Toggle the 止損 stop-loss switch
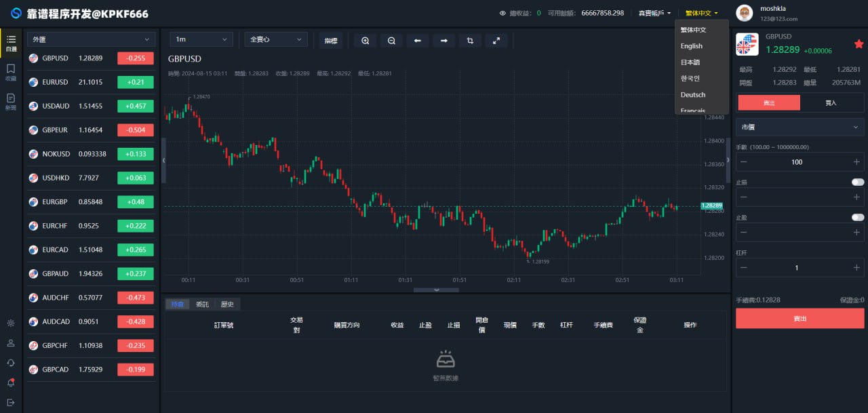 (x=858, y=182)
